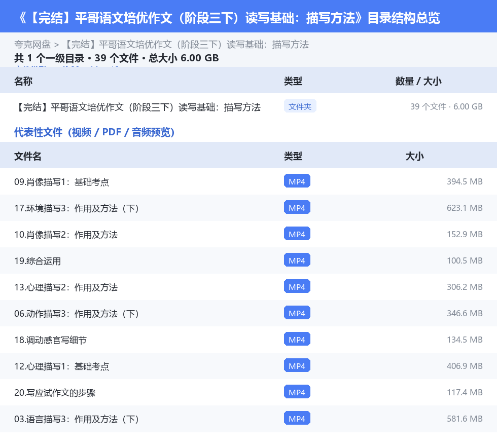The image size is (497, 448).
Task: Click the 581.6 MB size value
Action: [465, 418]
